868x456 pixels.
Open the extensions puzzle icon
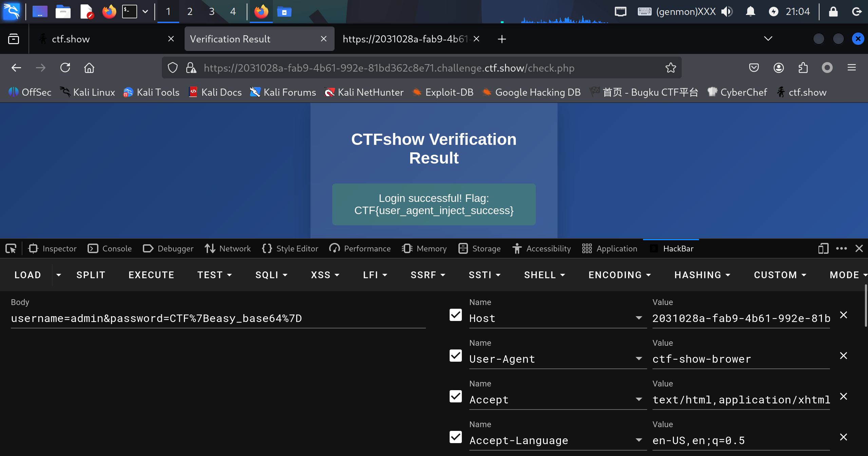[x=803, y=68]
